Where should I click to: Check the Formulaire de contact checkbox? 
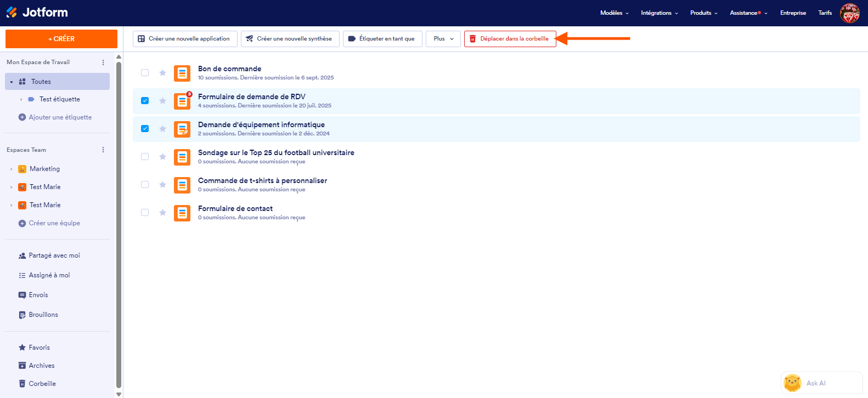[145, 213]
